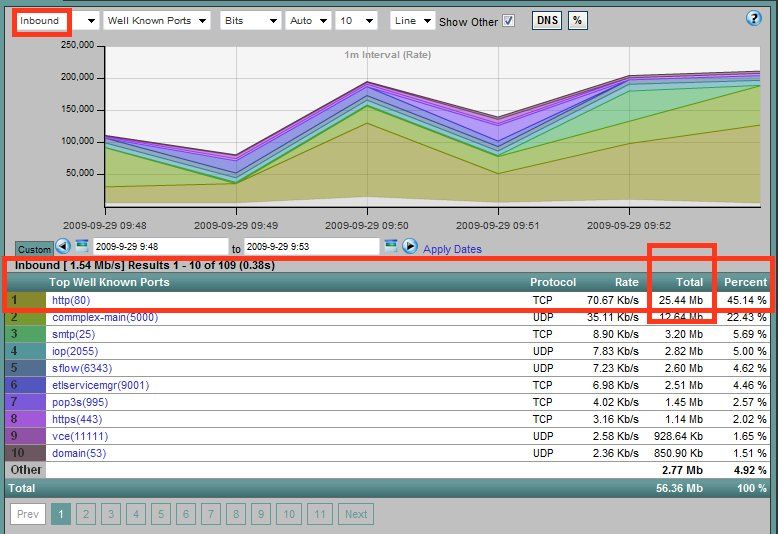
Task: Open the end date calendar icon
Action: click(x=391, y=246)
